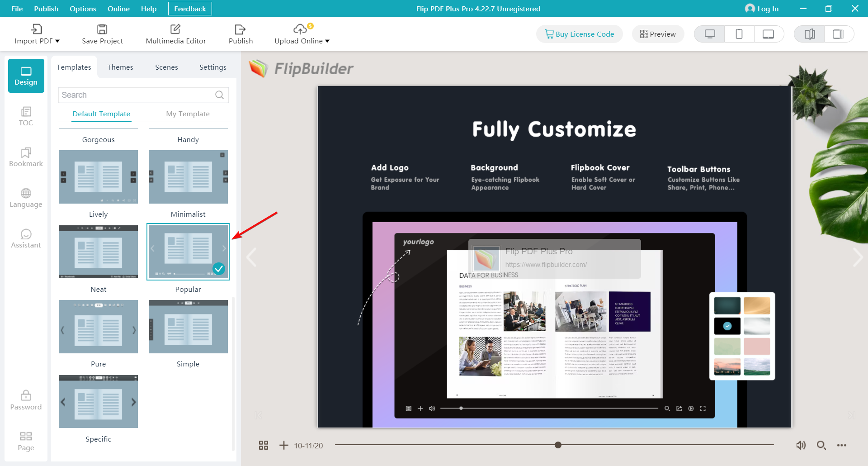The width and height of the screenshot is (868, 466).
Task: Open the more options ellipsis
Action: 841,445
